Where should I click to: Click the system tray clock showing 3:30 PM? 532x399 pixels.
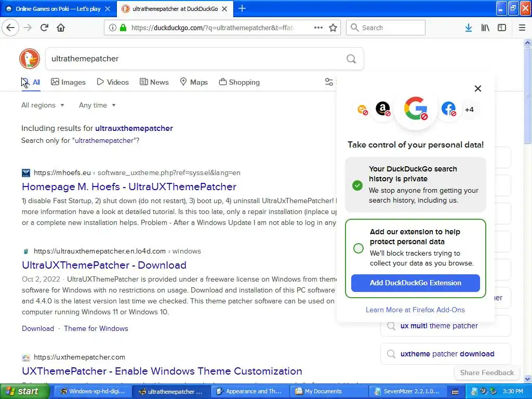(x=513, y=391)
